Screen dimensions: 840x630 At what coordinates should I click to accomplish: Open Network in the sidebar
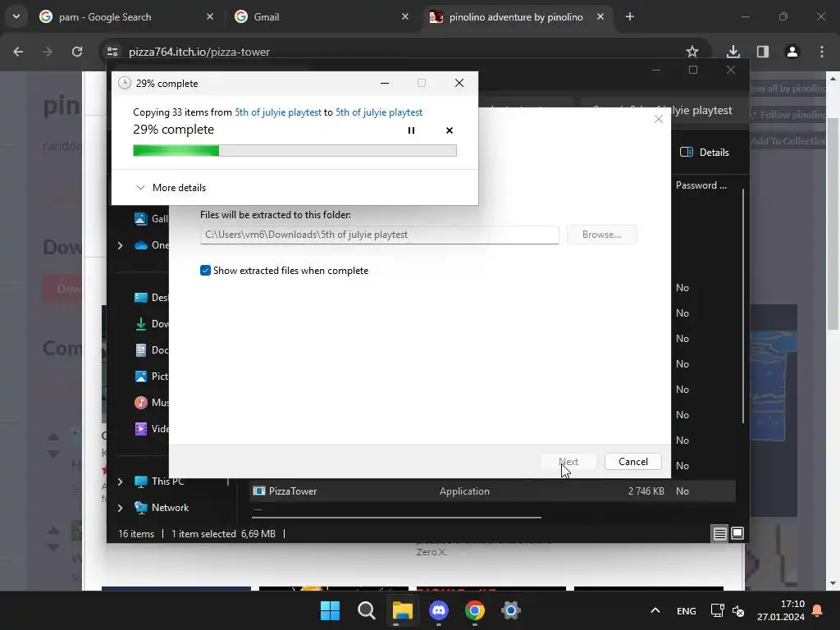162,508
